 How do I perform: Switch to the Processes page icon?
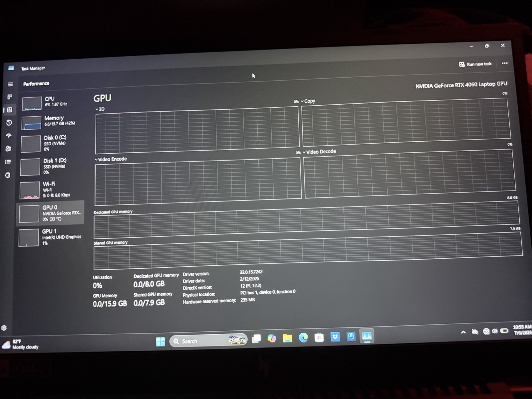pyautogui.click(x=10, y=97)
